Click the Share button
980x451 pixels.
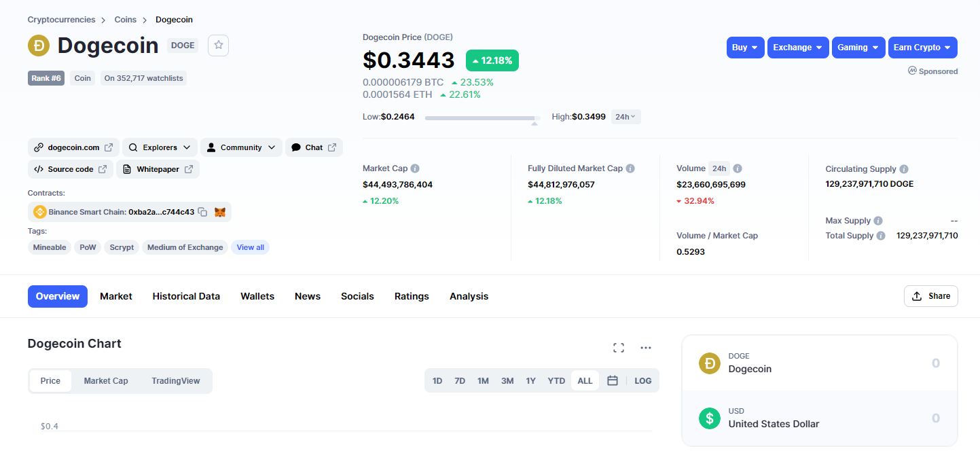click(931, 296)
